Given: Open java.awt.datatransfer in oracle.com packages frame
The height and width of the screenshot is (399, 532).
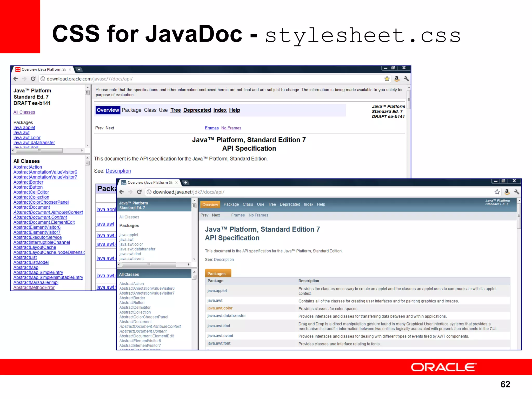Looking at the screenshot, I should [34, 143].
